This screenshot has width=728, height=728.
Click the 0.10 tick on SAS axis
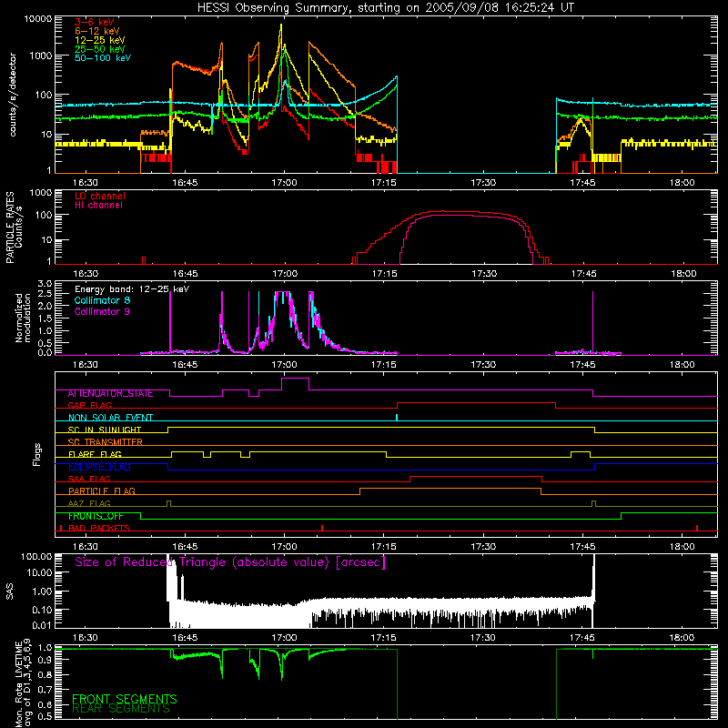click(42, 610)
